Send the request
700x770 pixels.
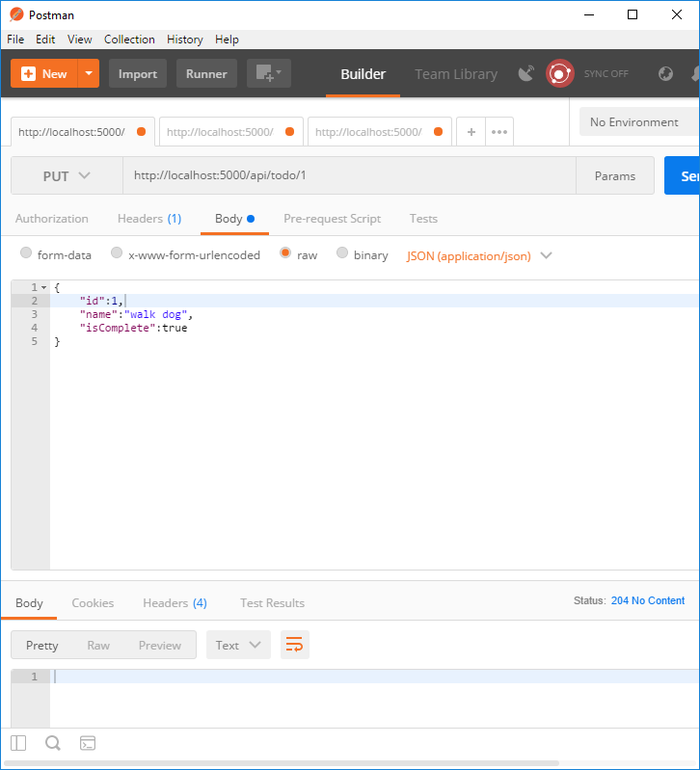(x=683, y=175)
